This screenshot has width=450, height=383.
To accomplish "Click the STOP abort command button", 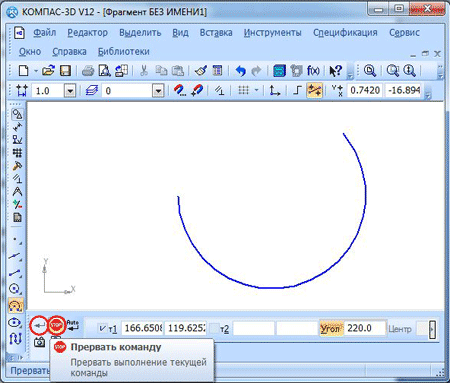I will click(57, 325).
